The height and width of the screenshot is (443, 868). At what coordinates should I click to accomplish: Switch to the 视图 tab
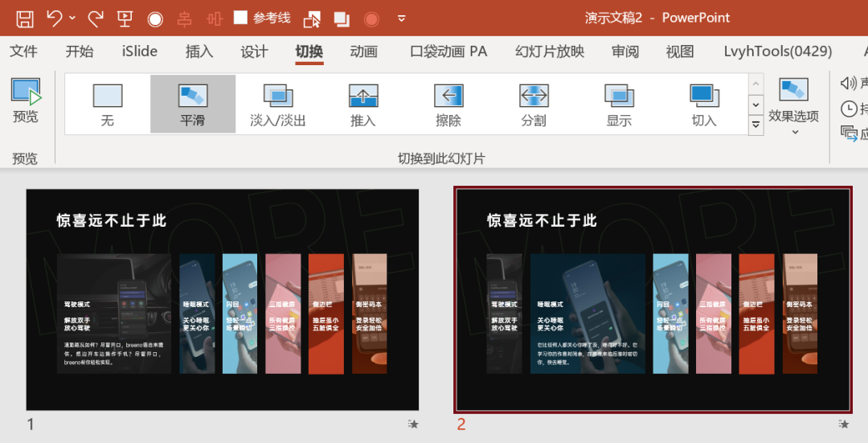pos(680,51)
